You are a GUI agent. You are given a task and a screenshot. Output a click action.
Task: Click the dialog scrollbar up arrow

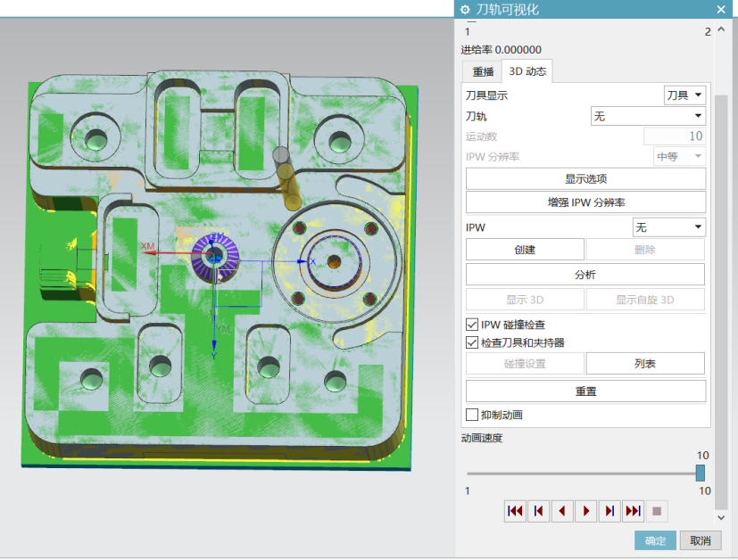721,29
